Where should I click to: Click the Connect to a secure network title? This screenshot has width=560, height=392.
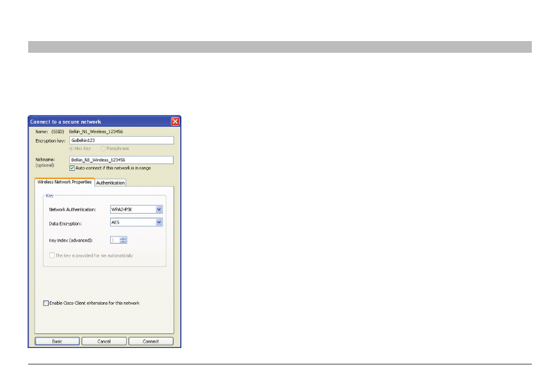[66, 121]
